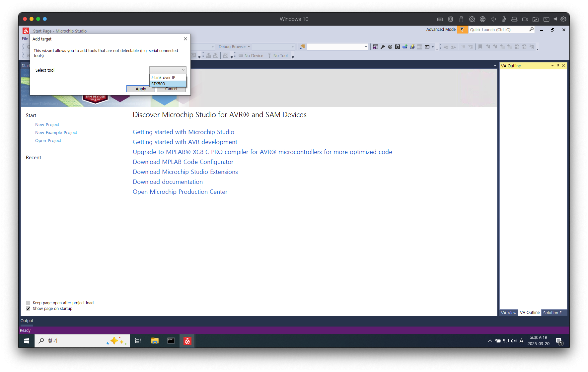
Task: Open the VA Outline panel options arrow
Action: click(552, 66)
